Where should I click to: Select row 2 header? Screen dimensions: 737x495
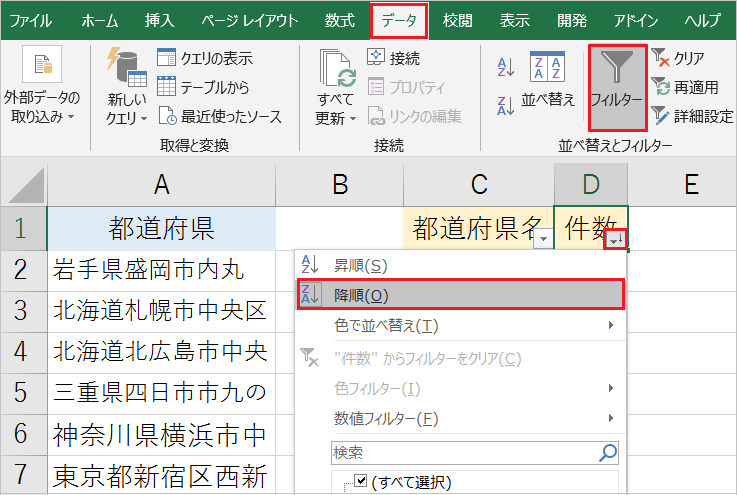pyautogui.click(x=24, y=271)
